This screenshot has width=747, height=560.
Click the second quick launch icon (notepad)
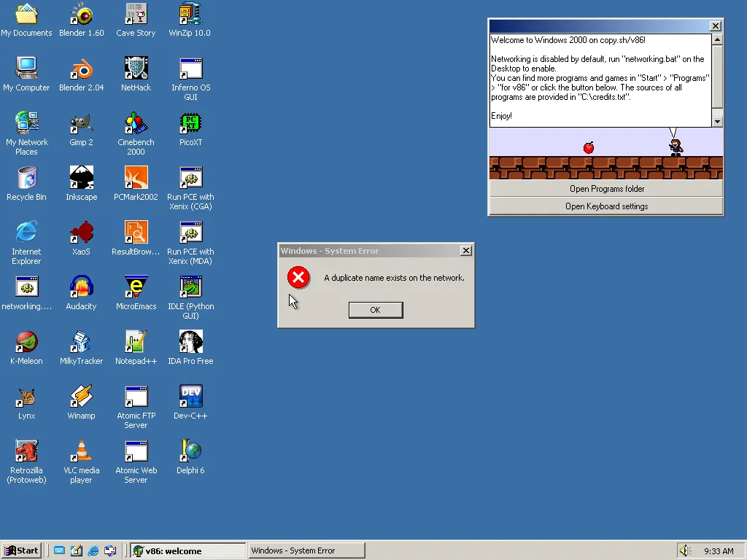[x=76, y=551]
